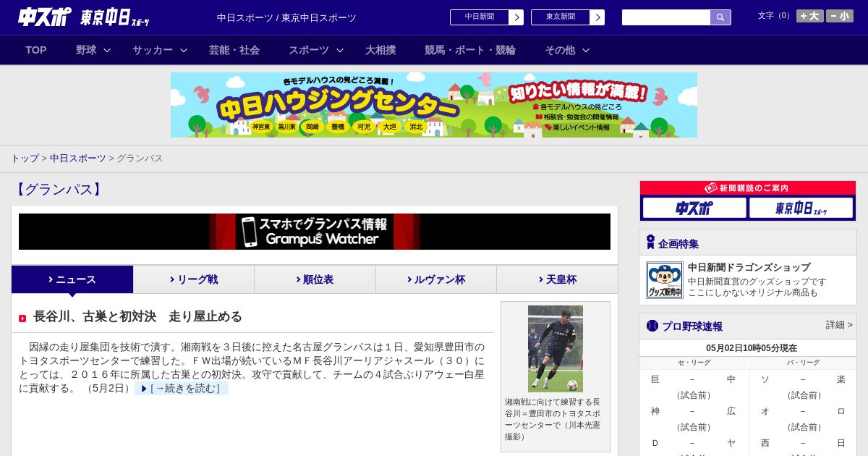Click the 中スポ subscription button
868x456 pixels.
click(x=694, y=208)
